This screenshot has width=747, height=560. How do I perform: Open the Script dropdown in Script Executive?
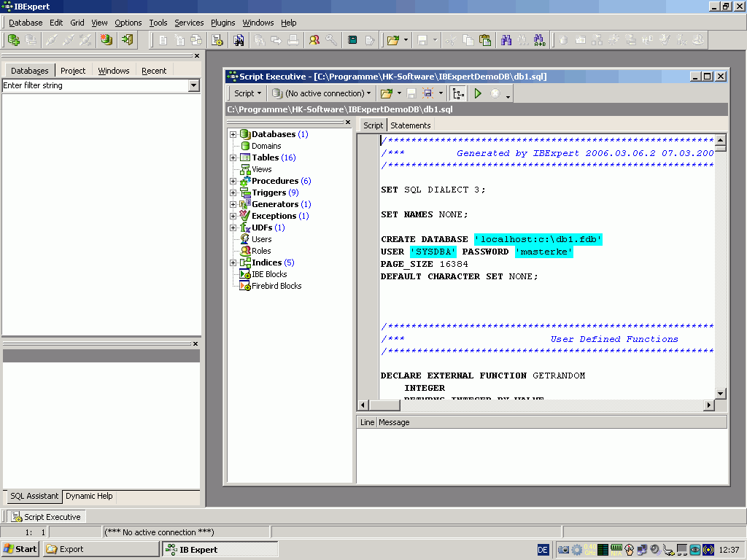tap(248, 93)
